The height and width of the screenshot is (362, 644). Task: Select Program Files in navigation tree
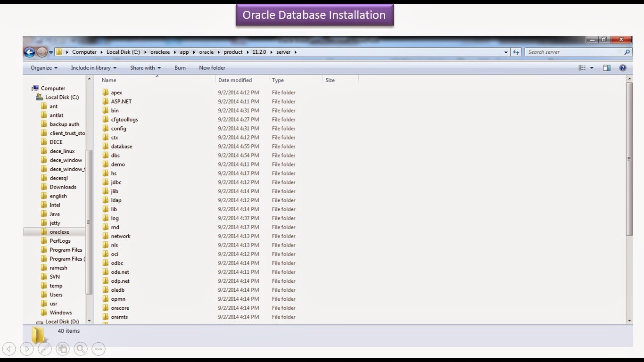[x=66, y=250]
